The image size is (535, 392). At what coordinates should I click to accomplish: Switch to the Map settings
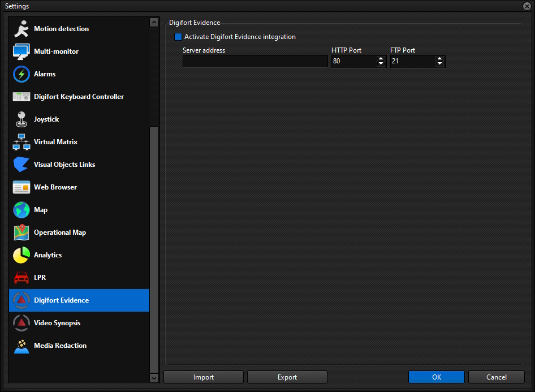(79, 210)
